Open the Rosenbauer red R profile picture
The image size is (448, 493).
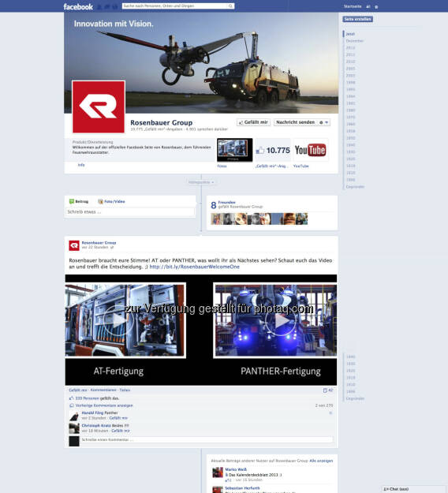(x=99, y=107)
